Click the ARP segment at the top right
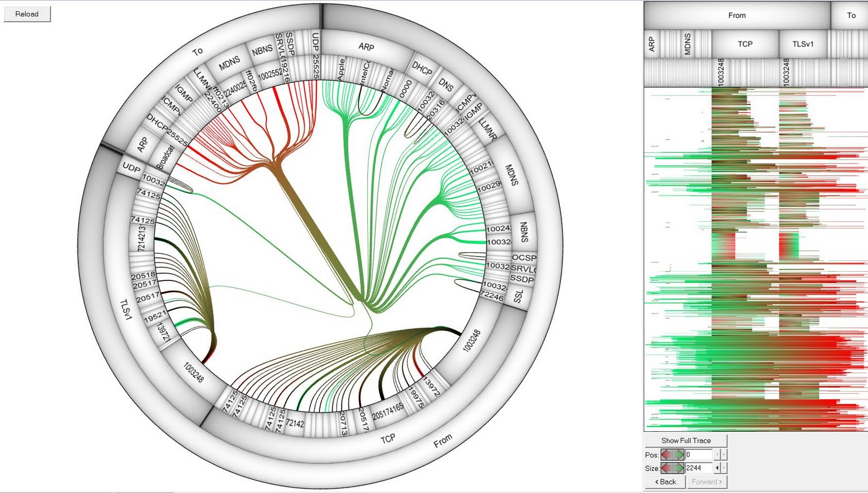 [x=366, y=48]
